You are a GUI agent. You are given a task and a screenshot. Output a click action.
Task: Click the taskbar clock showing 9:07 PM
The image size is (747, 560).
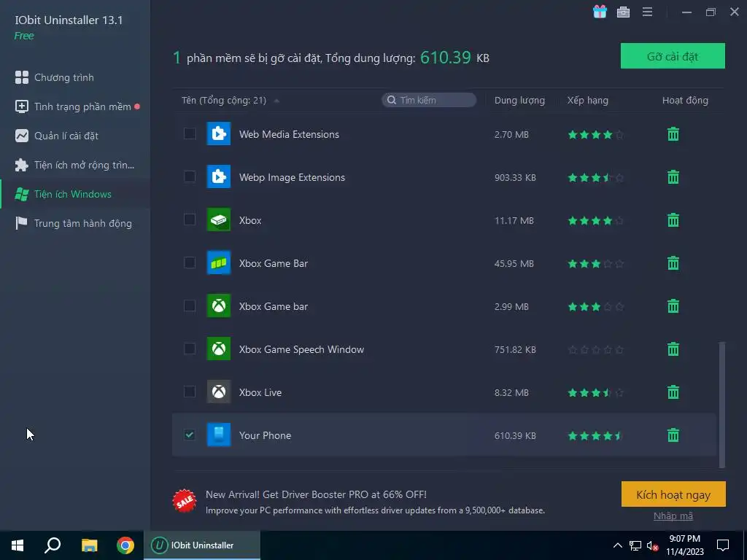(x=684, y=545)
